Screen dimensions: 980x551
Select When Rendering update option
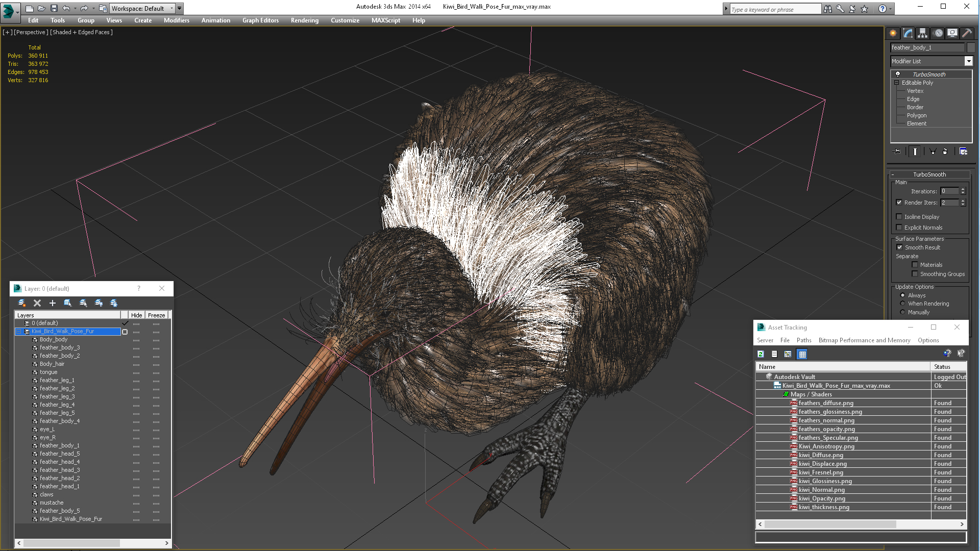pyautogui.click(x=902, y=304)
